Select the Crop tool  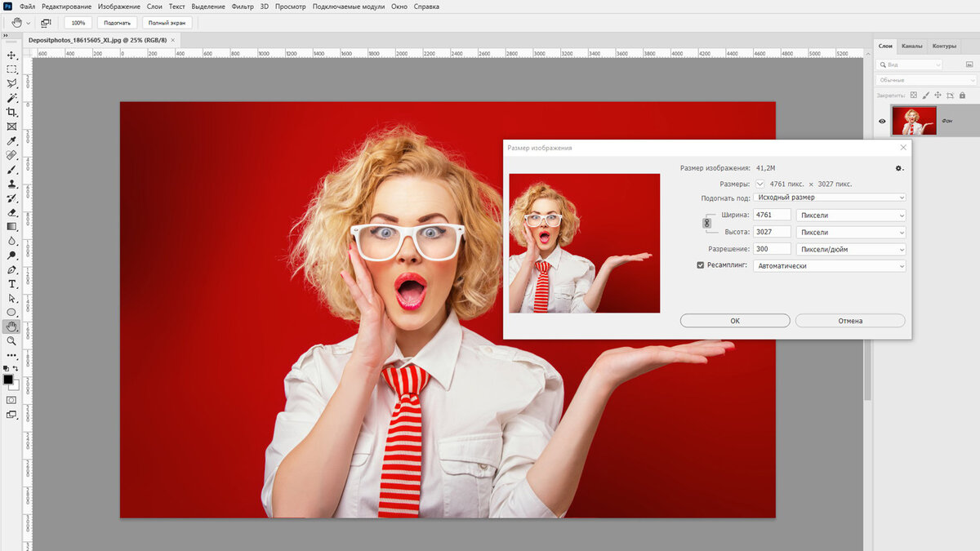coord(11,112)
